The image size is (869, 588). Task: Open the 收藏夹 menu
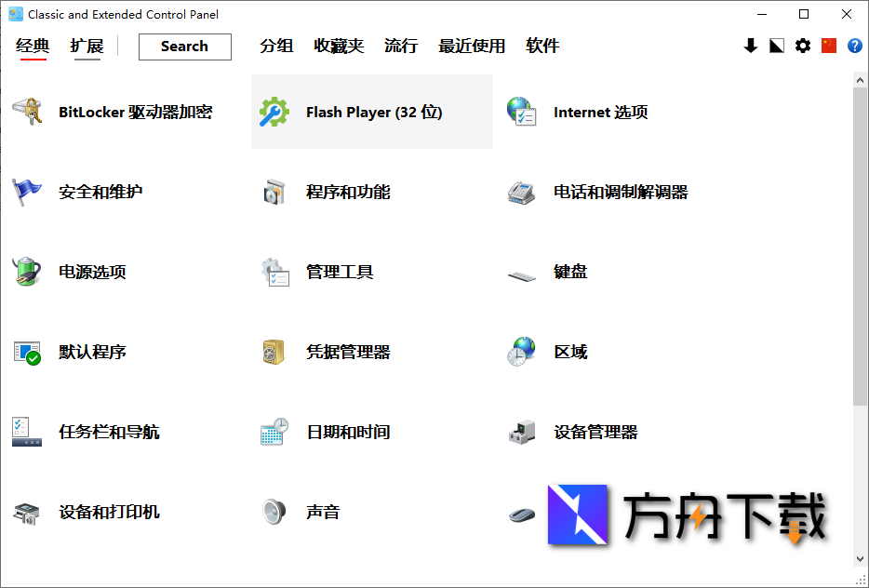[x=339, y=45]
